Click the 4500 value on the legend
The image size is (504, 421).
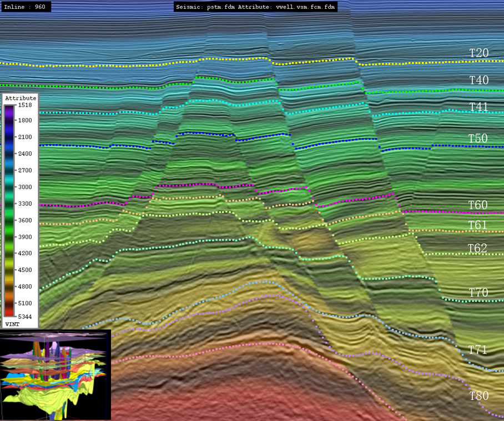pos(24,270)
